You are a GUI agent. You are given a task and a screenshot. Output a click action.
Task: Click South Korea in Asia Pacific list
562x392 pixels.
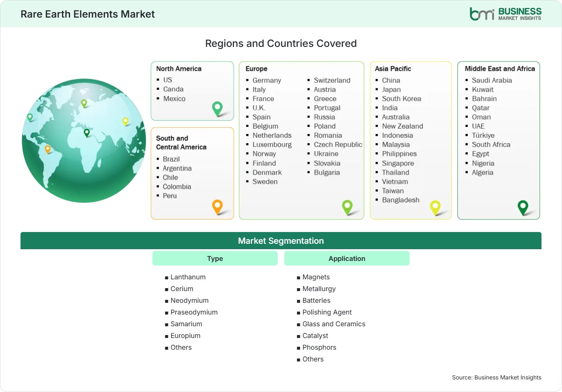402,99
